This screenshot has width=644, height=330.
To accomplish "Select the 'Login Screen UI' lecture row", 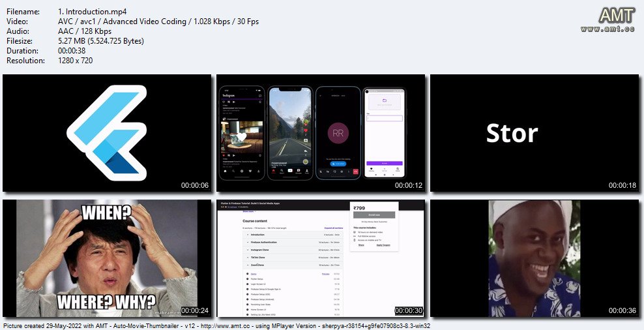I will click(x=293, y=284).
